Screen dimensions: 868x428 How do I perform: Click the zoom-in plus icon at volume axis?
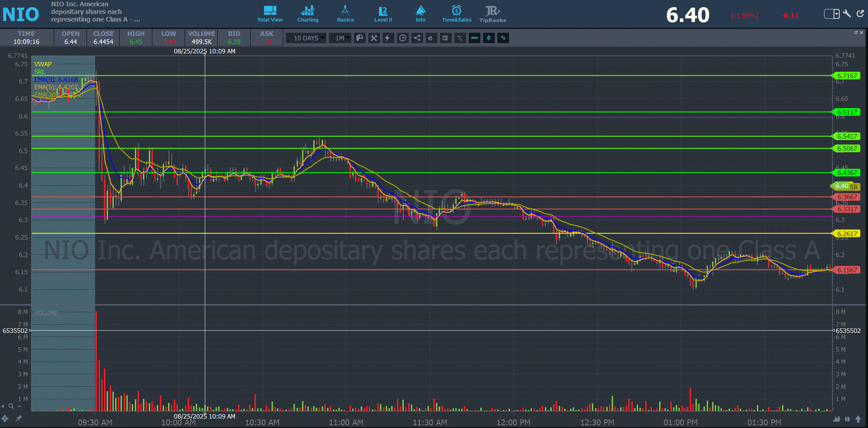coord(3,406)
